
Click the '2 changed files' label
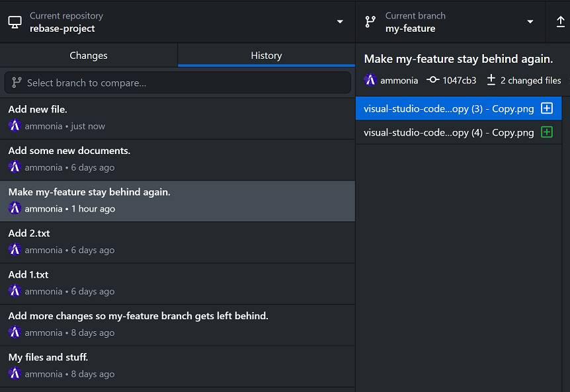coord(530,80)
